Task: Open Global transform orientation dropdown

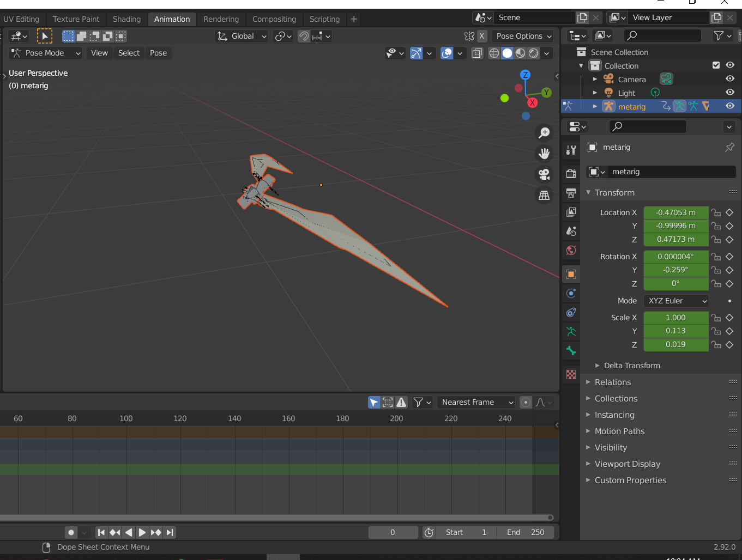Action: tap(242, 36)
